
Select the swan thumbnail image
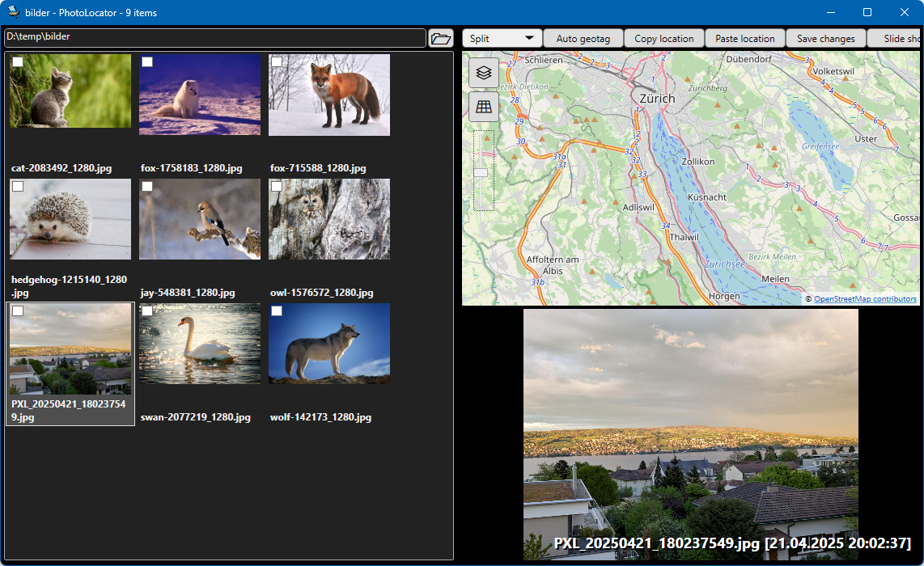click(200, 344)
